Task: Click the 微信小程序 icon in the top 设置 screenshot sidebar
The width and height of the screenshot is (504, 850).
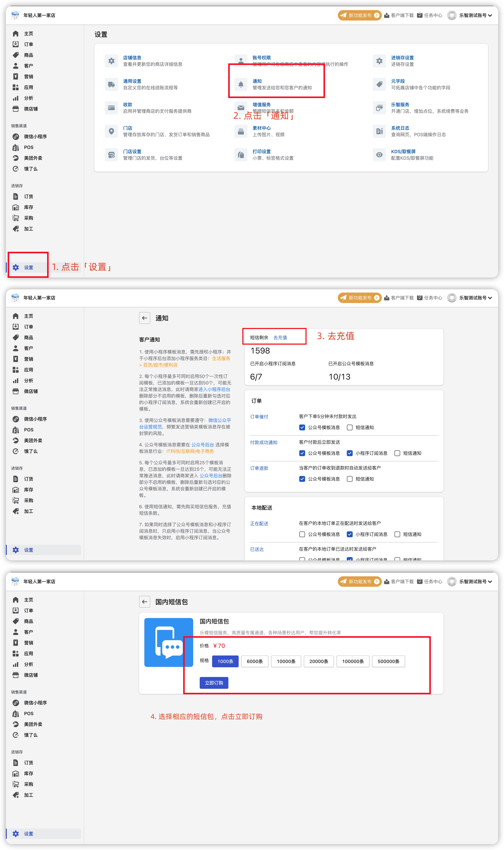Action: [16, 137]
